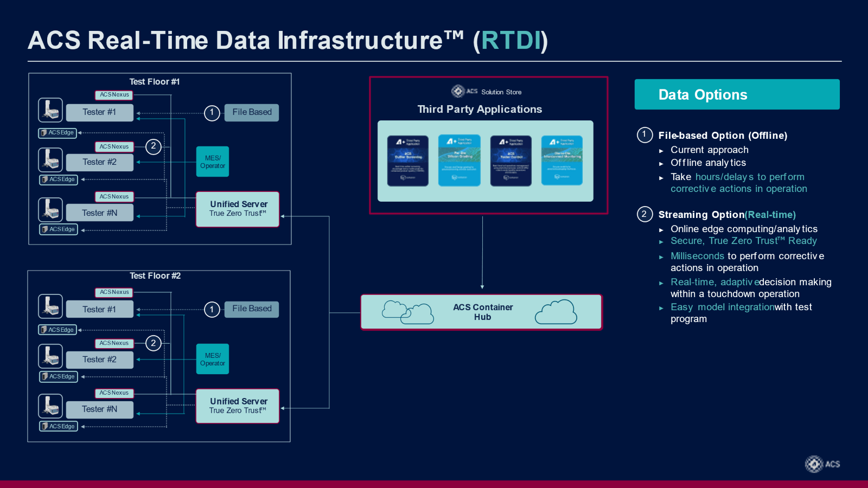Viewport: 868px width, 488px height.
Task: Click the right cloud icon beside ACS Container Hub
Action: tap(557, 311)
